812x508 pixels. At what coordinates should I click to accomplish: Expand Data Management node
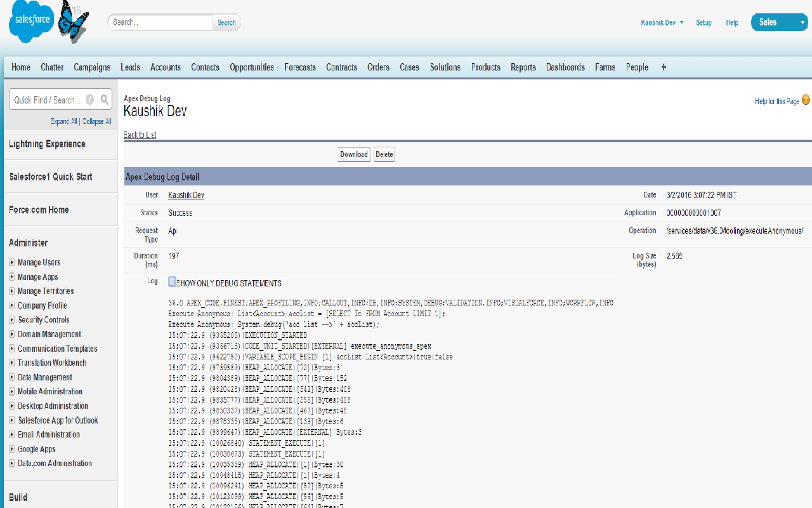12,377
